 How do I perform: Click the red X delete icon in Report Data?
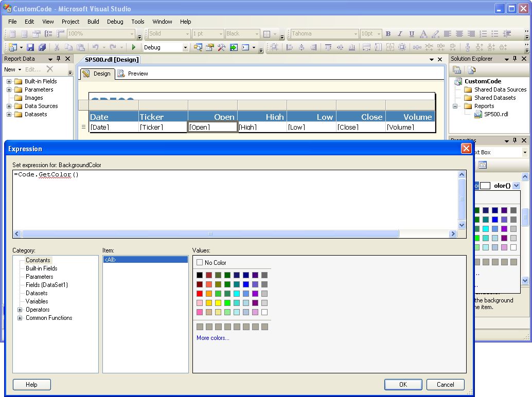(50, 69)
